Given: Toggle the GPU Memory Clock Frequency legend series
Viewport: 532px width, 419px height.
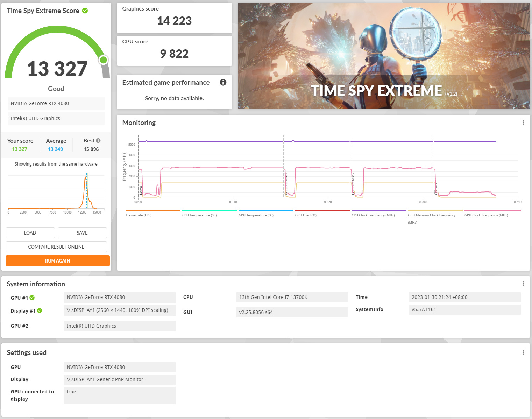Looking at the screenshot, I should [x=435, y=217].
